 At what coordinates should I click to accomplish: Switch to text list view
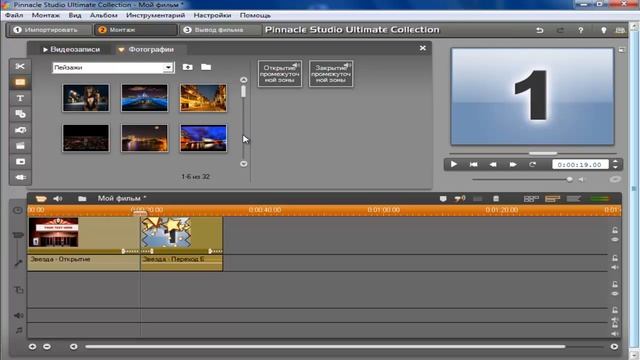573,199
